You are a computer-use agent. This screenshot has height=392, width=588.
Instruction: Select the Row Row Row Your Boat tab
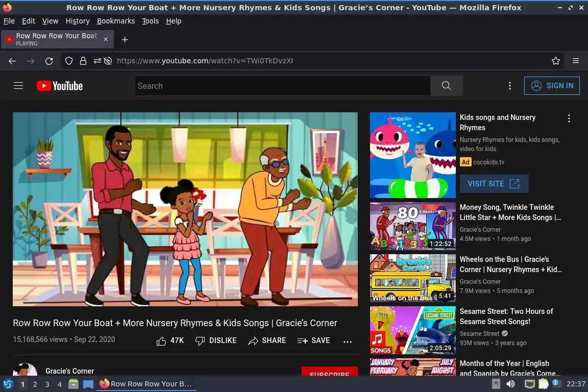point(57,39)
